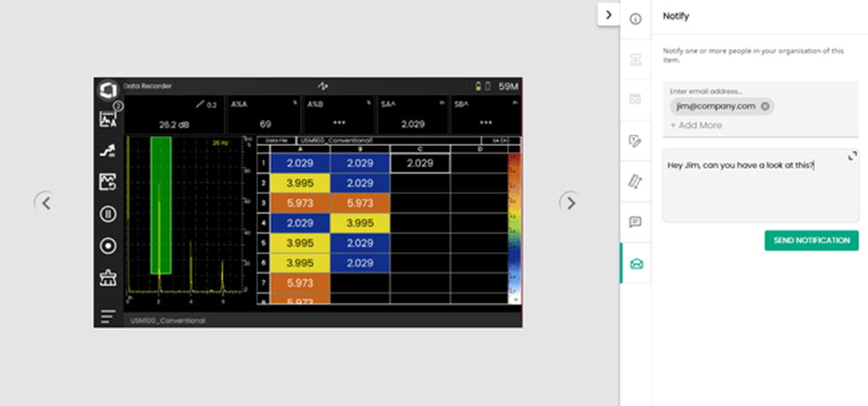Click the + Add More recipients link
The height and width of the screenshot is (406, 868).
(696, 126)
